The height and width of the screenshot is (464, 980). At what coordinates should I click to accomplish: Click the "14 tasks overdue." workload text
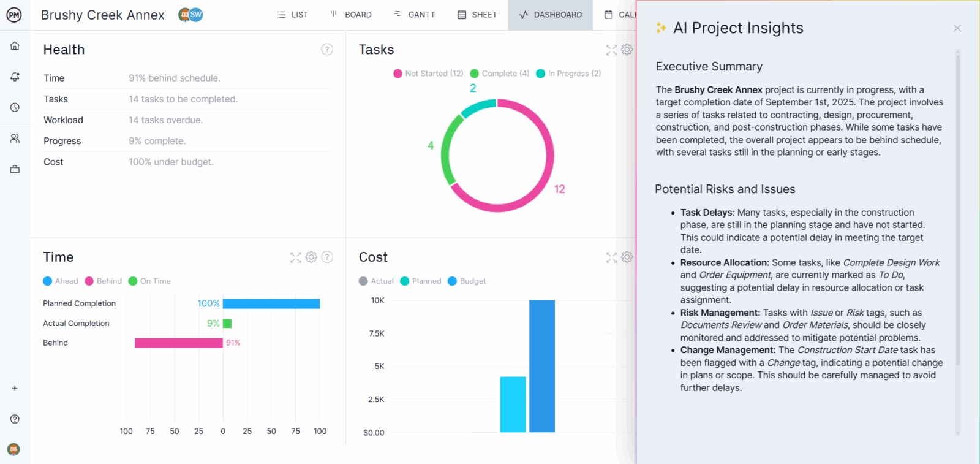(x=165, y=120)
